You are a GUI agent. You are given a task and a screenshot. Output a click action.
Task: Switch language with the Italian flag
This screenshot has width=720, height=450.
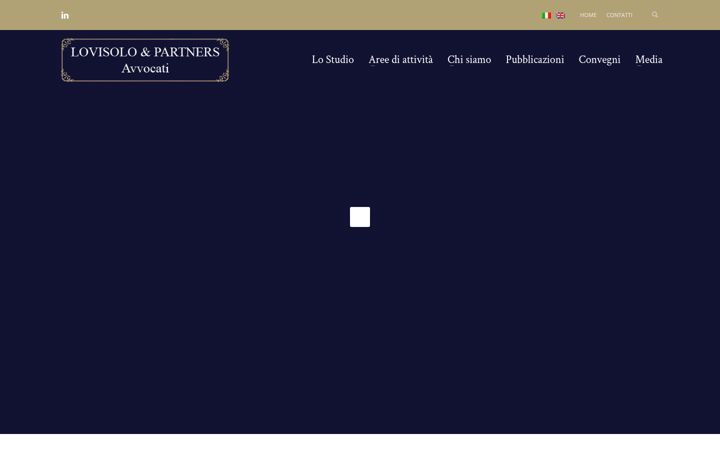pyautogui.click(x=546, y=15)
